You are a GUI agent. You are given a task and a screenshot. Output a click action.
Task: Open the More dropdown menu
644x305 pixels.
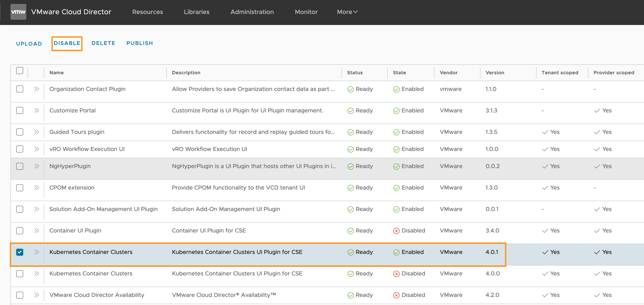347,12
